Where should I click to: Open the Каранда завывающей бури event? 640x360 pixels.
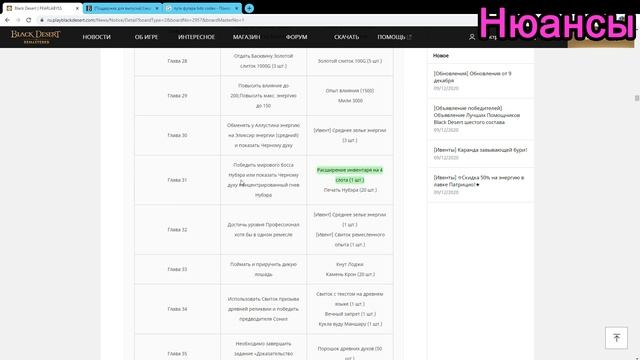(x=480, y=150)
